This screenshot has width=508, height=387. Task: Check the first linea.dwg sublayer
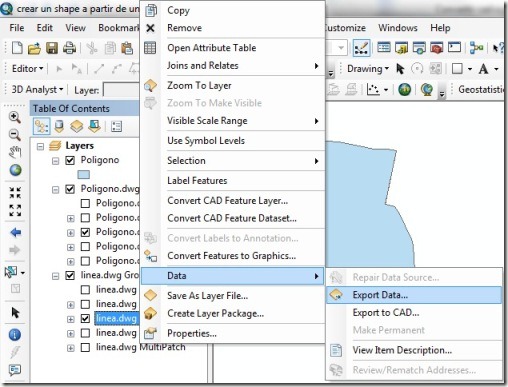point(85,290)
